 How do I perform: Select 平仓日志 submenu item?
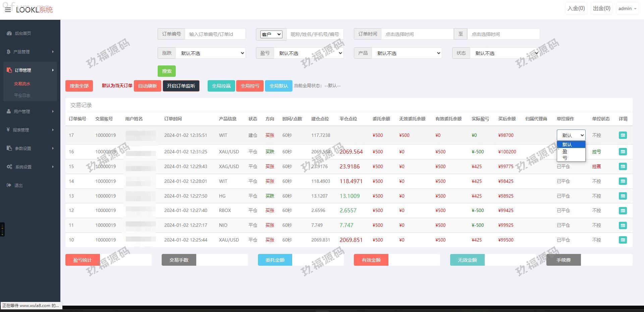pyautogui.click(x=22, y=96)
